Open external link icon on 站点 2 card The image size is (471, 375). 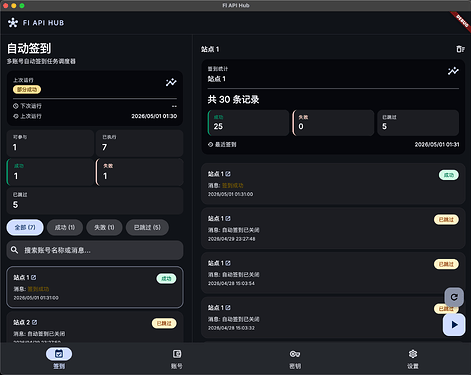point(34,322)
